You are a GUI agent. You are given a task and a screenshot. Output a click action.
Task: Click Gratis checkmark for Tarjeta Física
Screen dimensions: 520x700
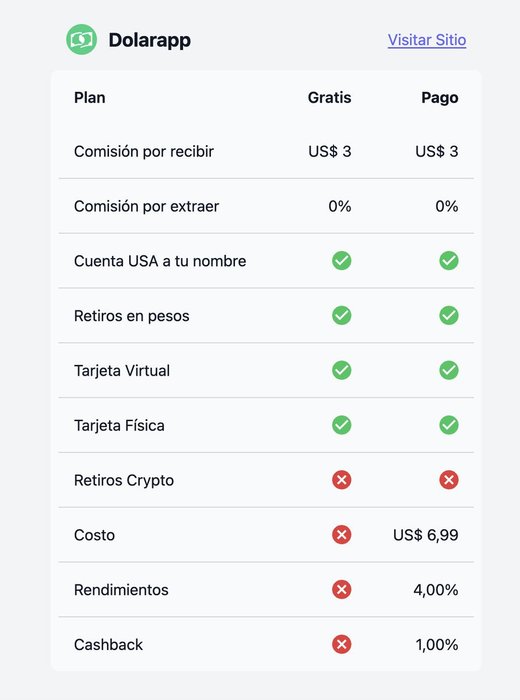point(341,425)
